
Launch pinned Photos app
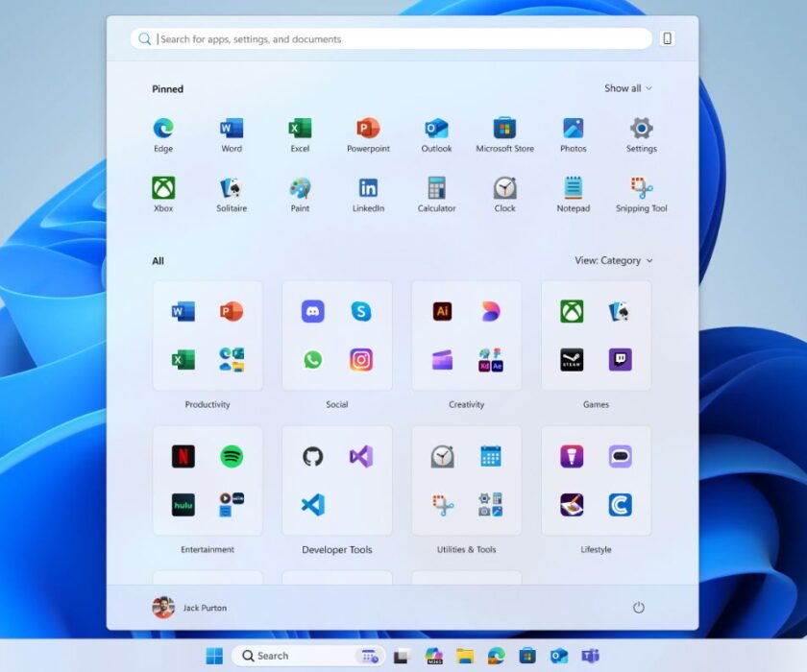click(x=574, y=129)
